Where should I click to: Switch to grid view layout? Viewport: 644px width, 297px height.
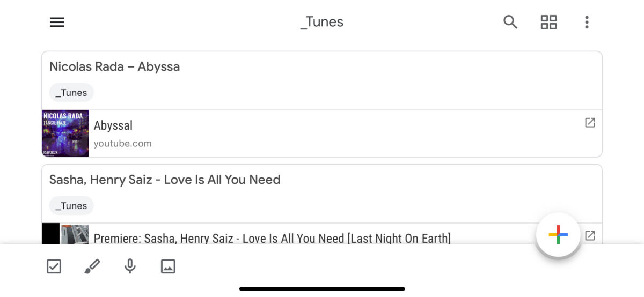[x=548, y=22]
